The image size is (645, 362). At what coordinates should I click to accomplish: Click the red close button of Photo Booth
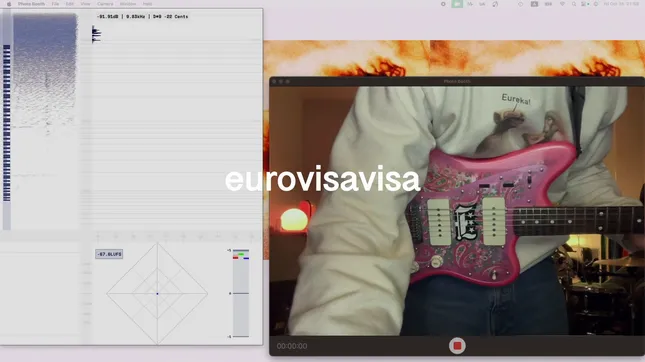click(274, 81)
